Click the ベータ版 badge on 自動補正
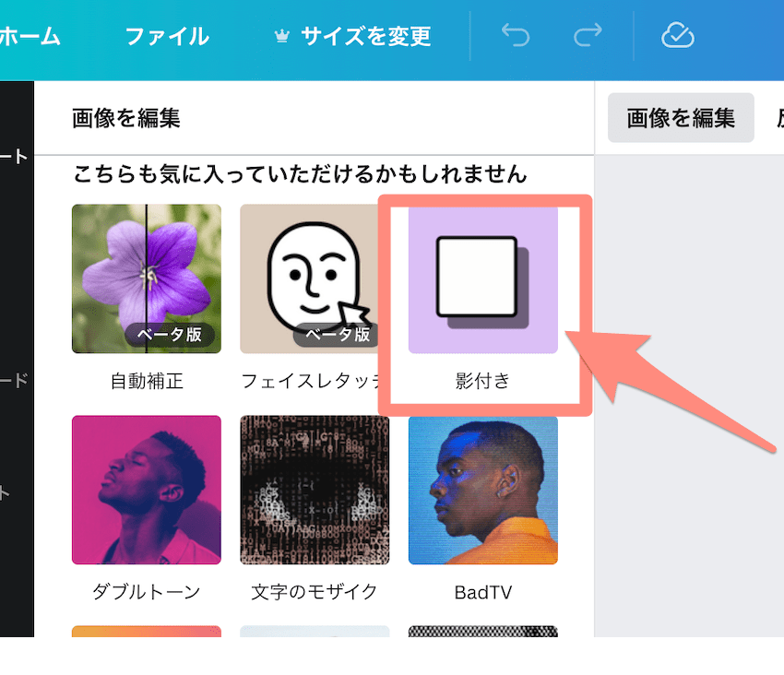Viewport: 784px width, 675px height. 170,335
